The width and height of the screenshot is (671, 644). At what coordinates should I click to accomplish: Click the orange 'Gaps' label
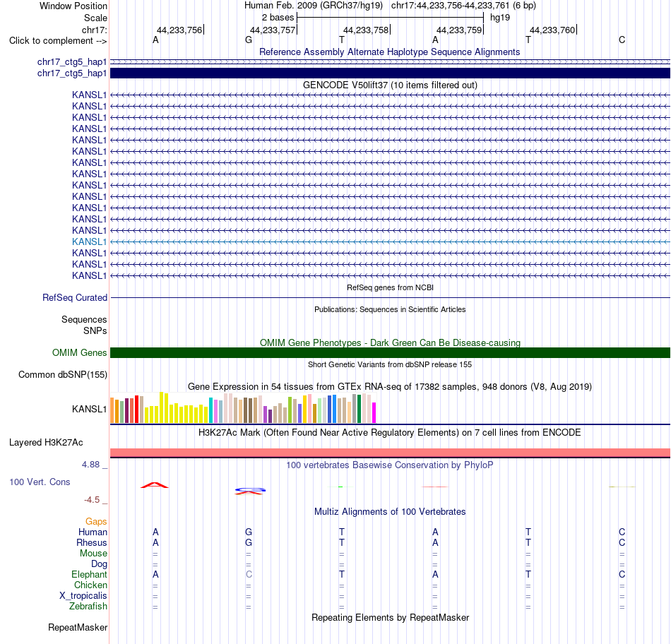96,522
